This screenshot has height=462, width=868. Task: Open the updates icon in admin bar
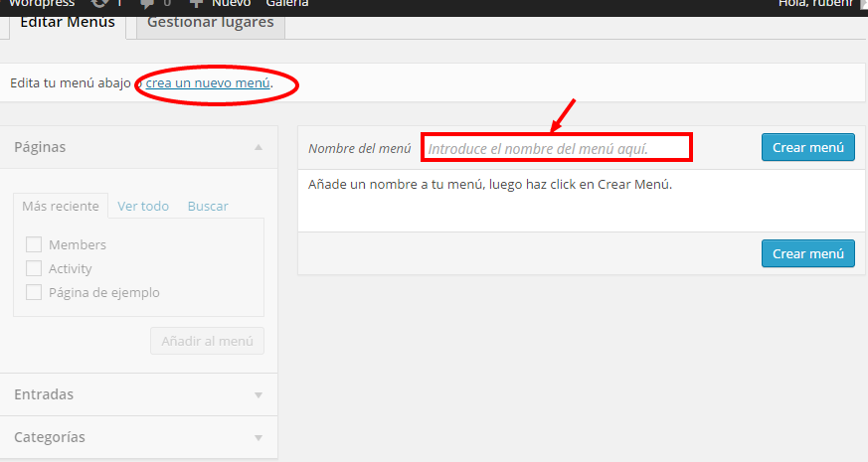tap(99, 3)
